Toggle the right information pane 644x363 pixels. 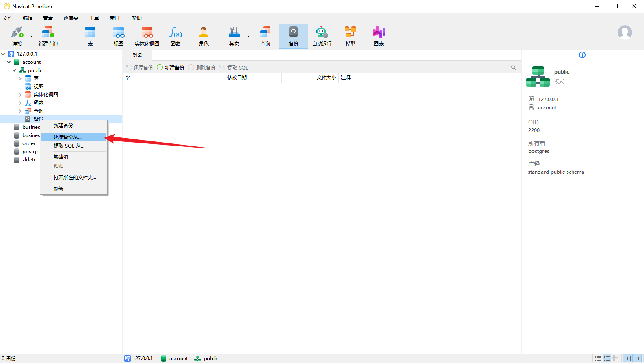[x=638, y=358]
